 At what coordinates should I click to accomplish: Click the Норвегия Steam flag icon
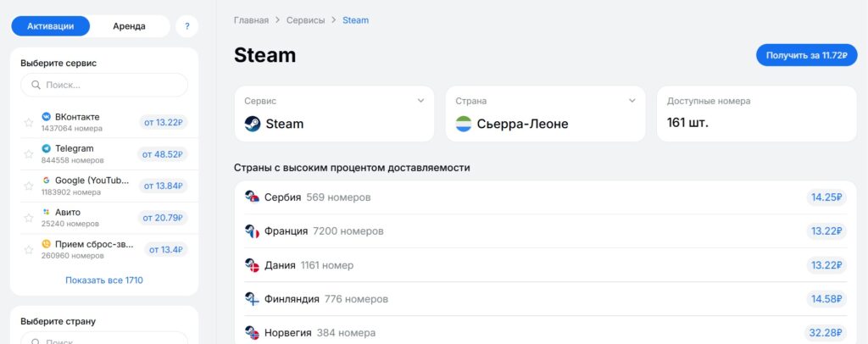coord(252,333)
